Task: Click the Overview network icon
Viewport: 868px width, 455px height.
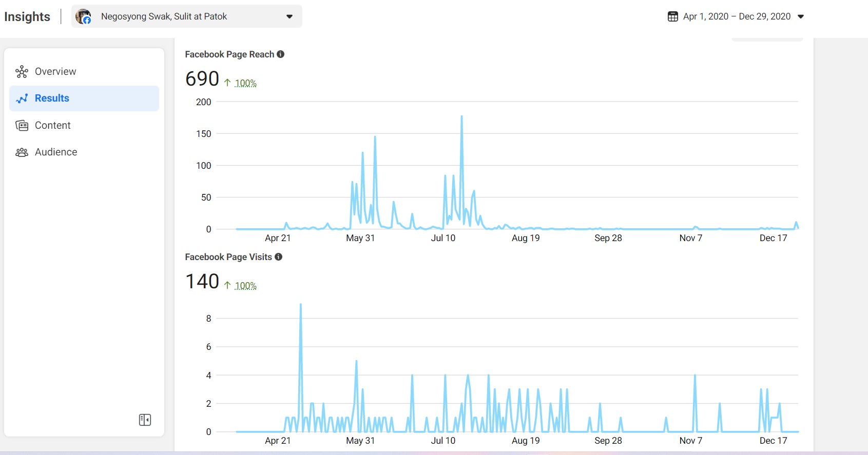Action: pyautogui.click(x=22, y=72)
